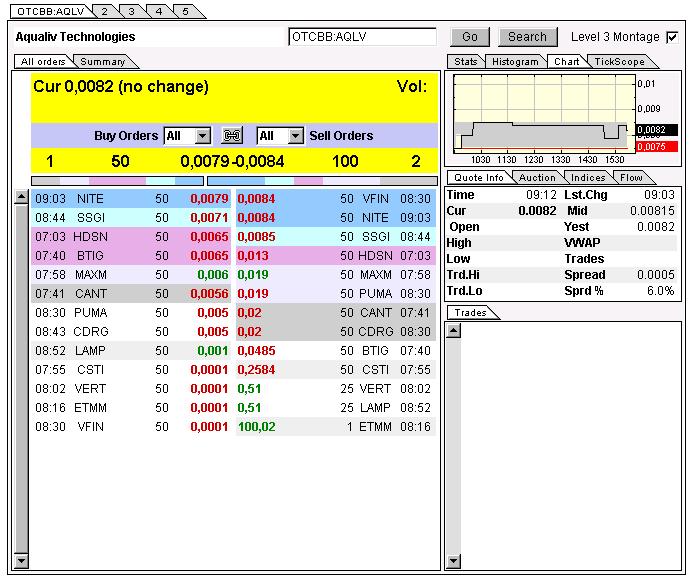Click the Go button
Viewport: 691px width, 578px height.
tap(470, 37)
